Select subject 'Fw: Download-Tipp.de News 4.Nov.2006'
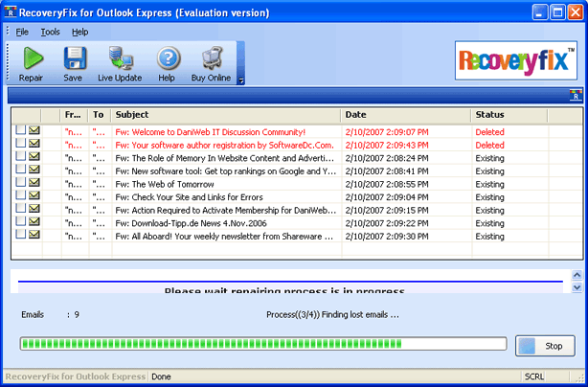588x387 pixels. [191, 223]
